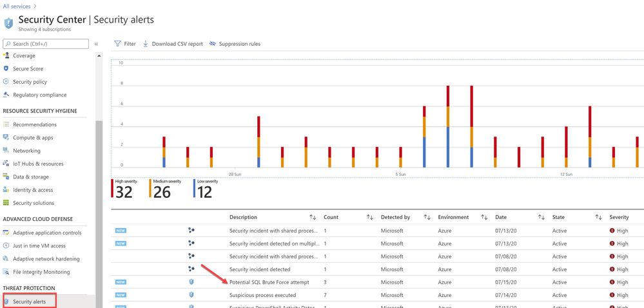Open the Filter funnel icon
Image resolution: width=644 pixels, height=308 pixels.
tap(117, 44)
